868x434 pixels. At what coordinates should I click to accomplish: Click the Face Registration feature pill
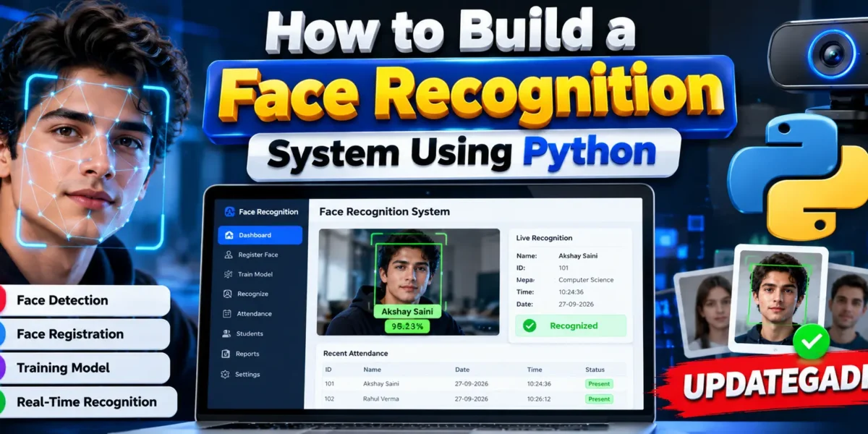point(85,334)
